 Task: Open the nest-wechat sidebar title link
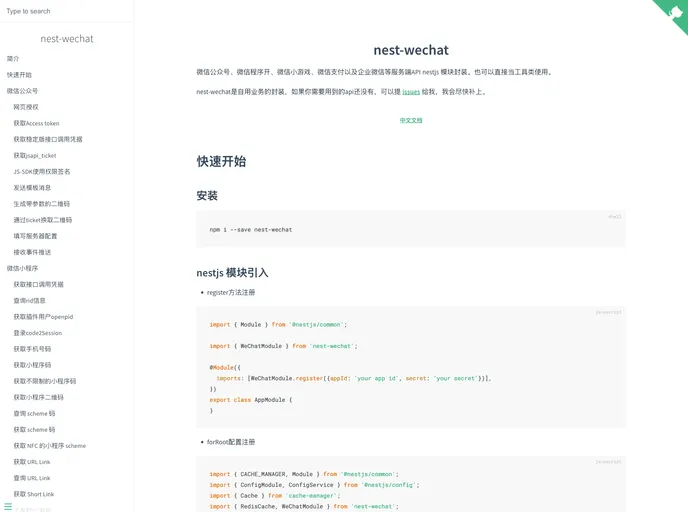coord(67,39)
